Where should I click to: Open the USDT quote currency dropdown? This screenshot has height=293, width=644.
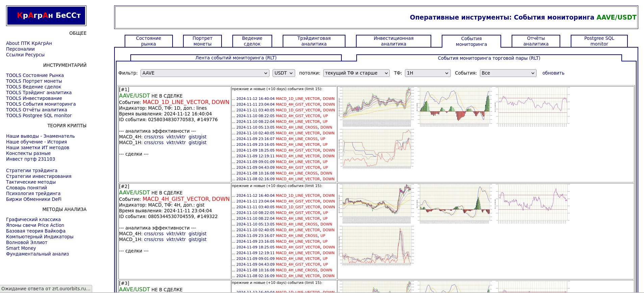tap(284, 73)
